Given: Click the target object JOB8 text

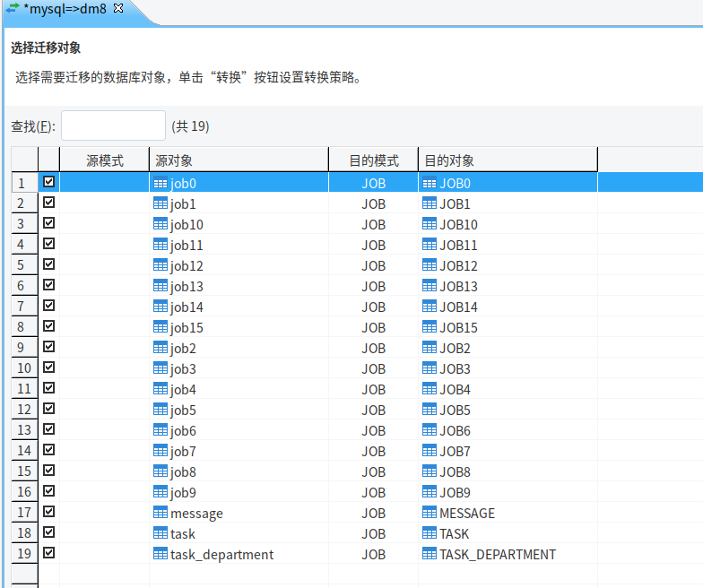Looking at the screenshot, I should pyautogui.click(x=456, y=471).
